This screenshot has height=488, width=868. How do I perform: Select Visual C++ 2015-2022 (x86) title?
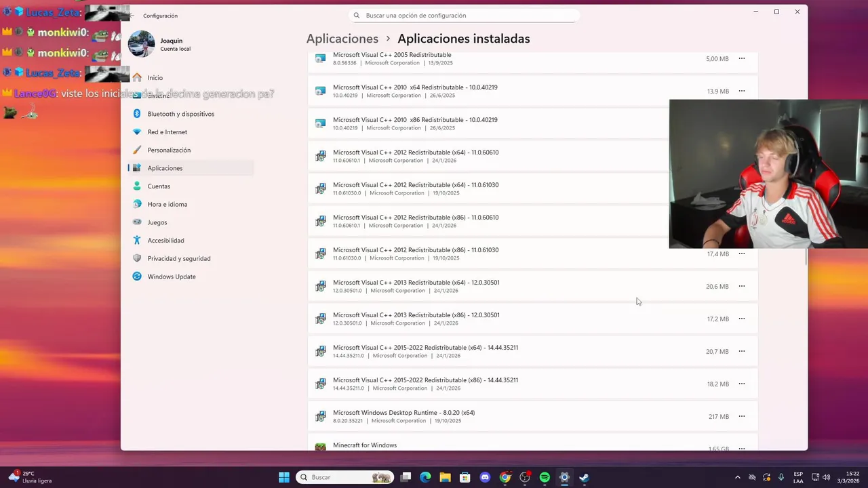click(425, 380)
